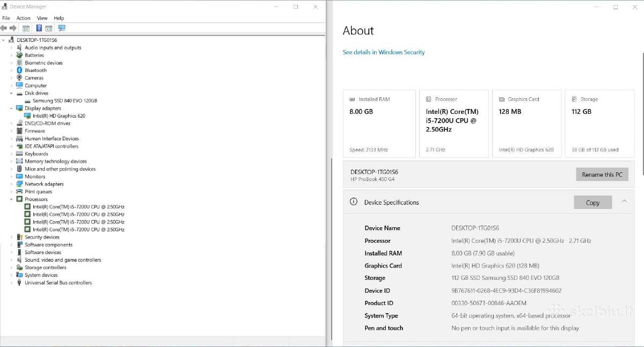Select Intel(R) HD Graphics 620 under Display adapters
Screen dimensions: 644x347
(x=59, y=115)
